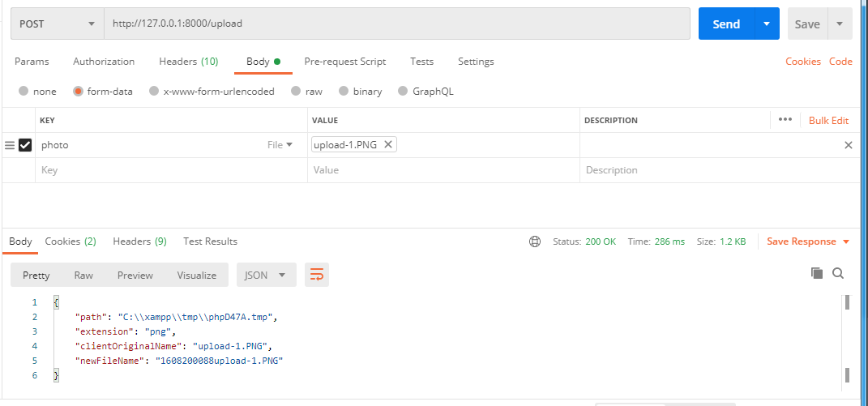Click the Bulk Edit link
868x406 pixels.
click(829, 120)
